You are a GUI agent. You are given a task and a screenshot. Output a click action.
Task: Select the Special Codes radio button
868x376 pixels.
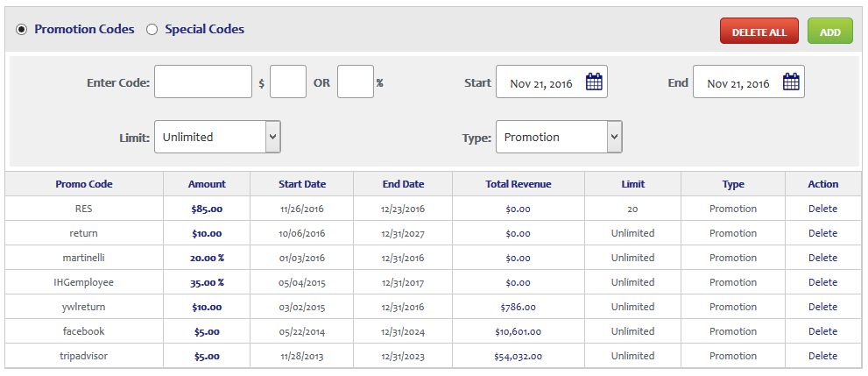[152, 29]
